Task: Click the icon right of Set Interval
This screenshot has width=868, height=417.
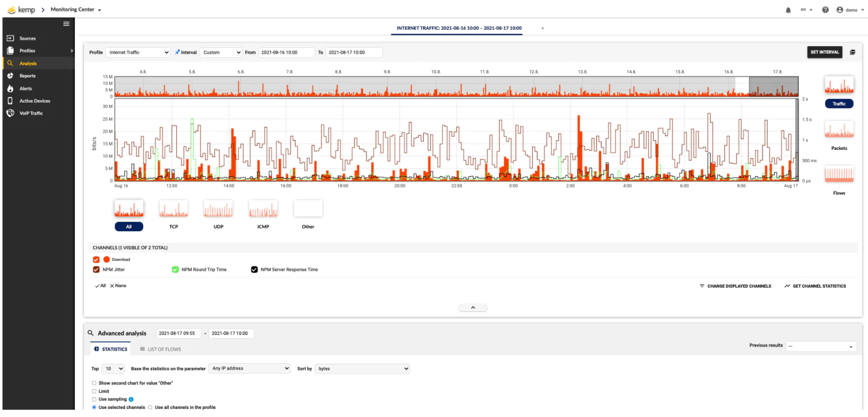Action: pos(852,52)
